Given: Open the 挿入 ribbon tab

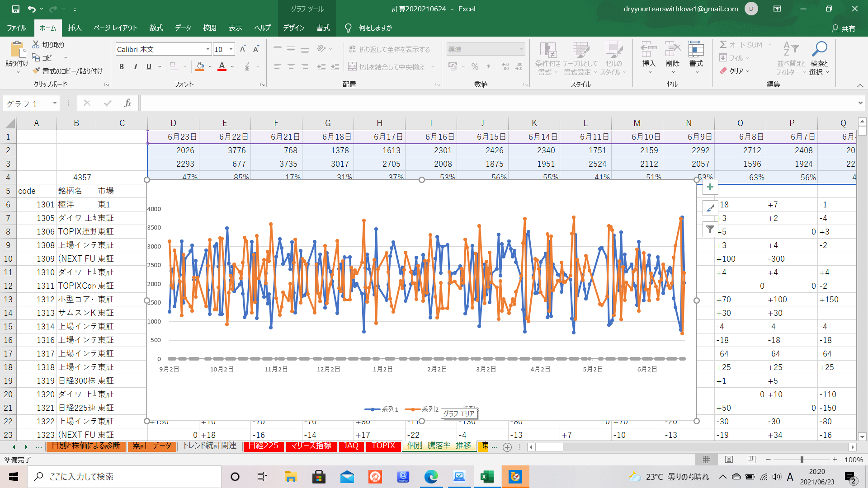Looking at the screenshot, I should click(x=75, y=28).
